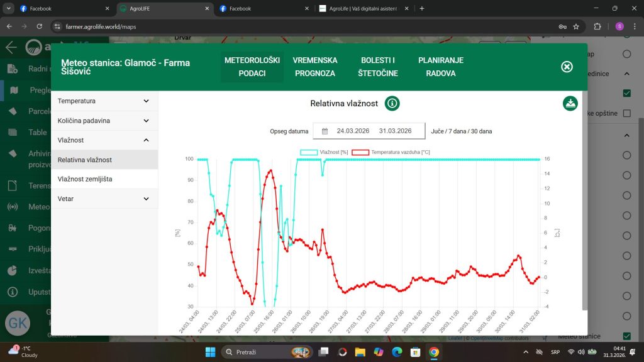644x362 pixels.
Task: Download the relative humidity chart data
Action: [570, 104]
